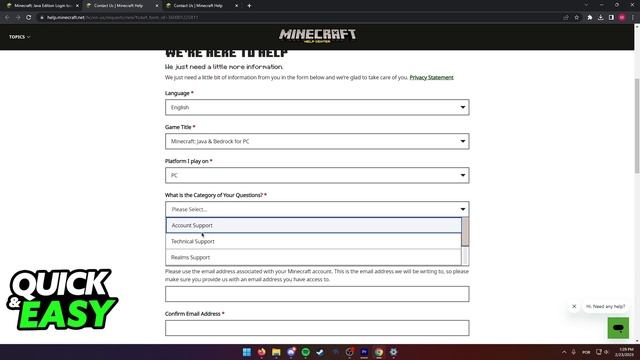Open Adobe Premiere Pro from taskbar

tap(364, 352)
